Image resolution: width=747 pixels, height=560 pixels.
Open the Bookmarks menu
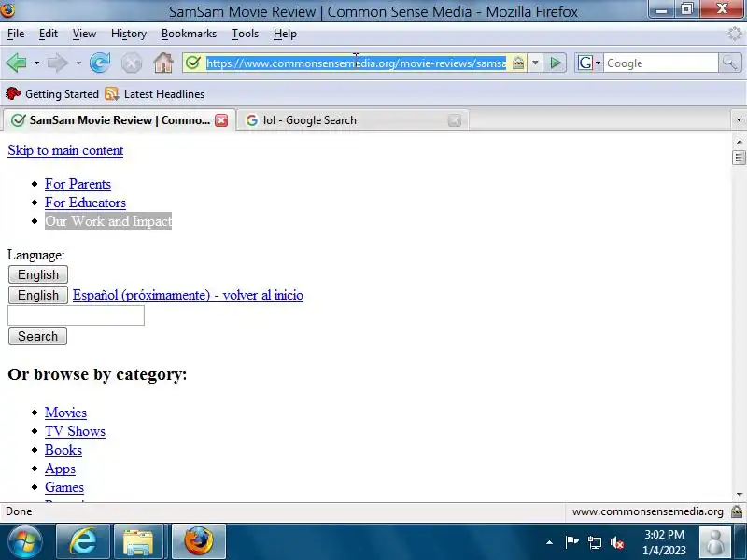pos(189,34)
